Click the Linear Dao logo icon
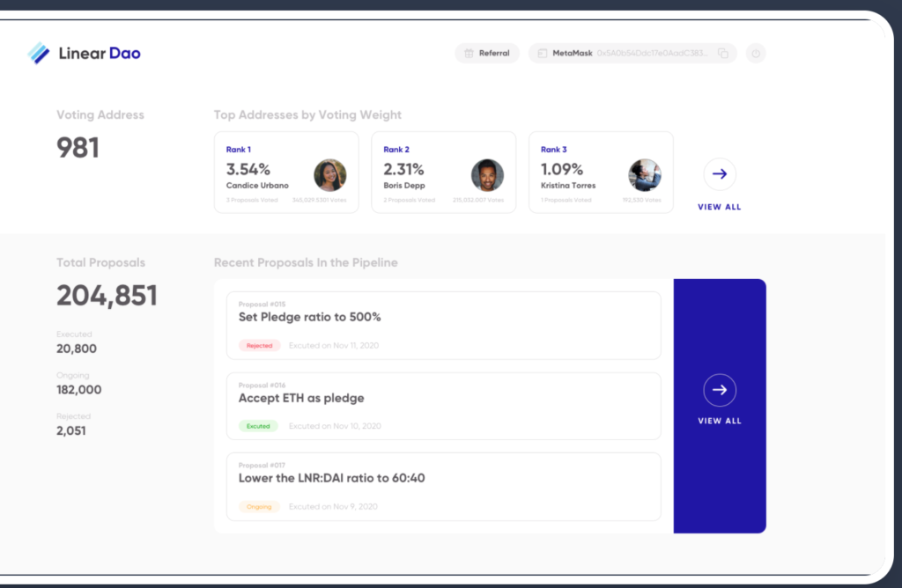The height and width of the screenshot is (588, 902). click(x=39, y=53)
